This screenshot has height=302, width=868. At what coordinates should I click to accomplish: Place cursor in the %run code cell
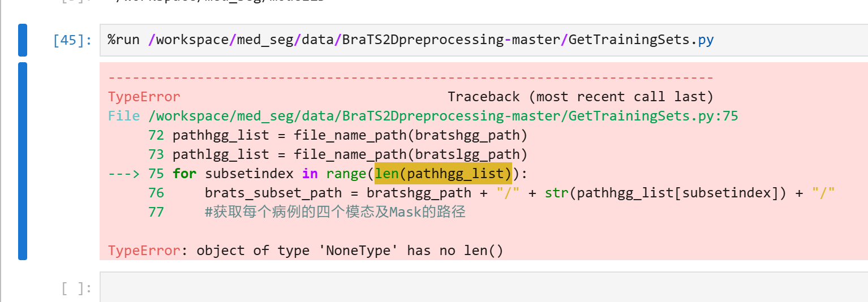484,40
